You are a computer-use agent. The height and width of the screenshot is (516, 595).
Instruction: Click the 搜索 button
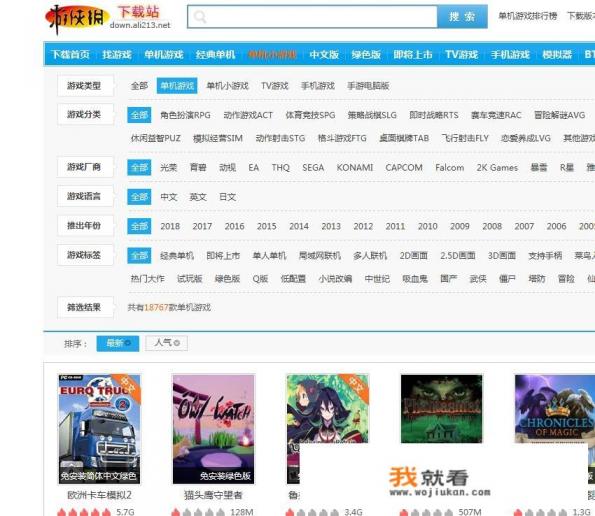click(462, 17)
